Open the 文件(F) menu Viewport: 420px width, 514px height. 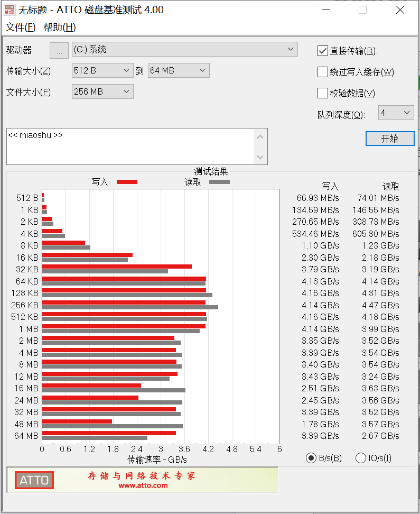tap(20, 27)
